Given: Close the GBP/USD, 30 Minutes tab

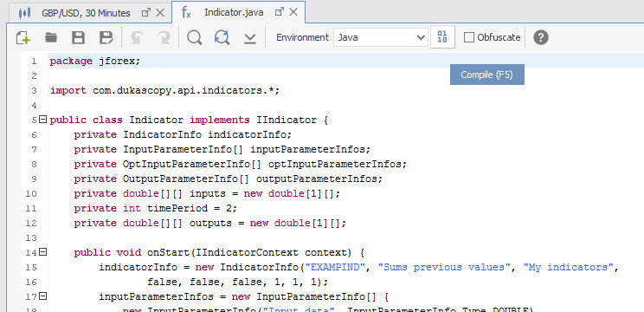Looking at the screenshot, I should click(x=160, y=13).
